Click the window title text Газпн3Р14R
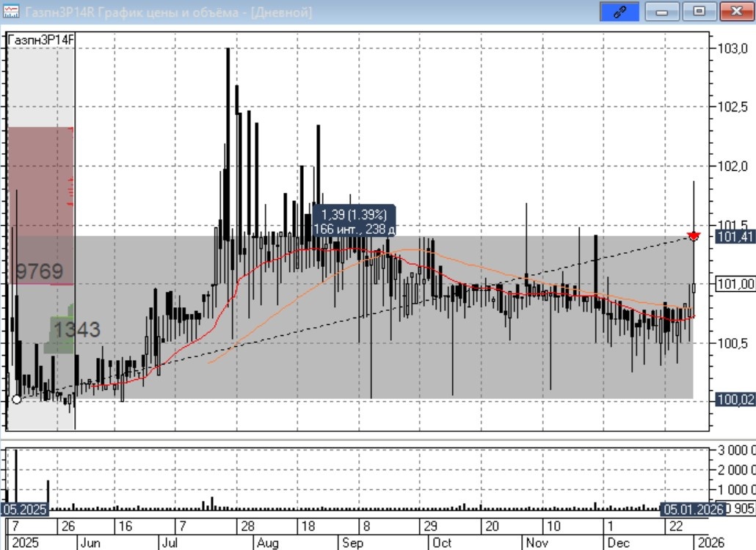 [59, 12]
